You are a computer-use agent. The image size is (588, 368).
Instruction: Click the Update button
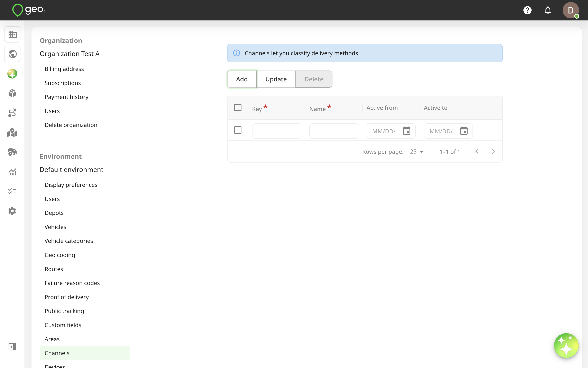276,79
